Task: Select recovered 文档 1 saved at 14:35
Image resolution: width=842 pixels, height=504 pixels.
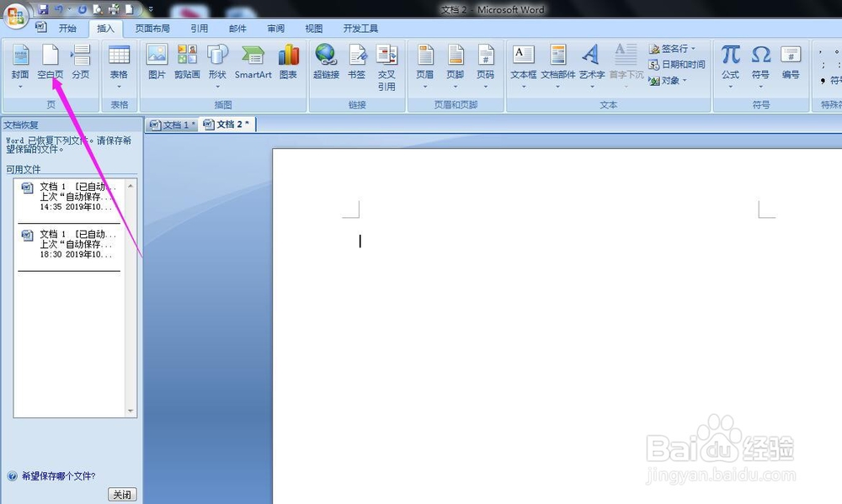Action: click(69, 198)
